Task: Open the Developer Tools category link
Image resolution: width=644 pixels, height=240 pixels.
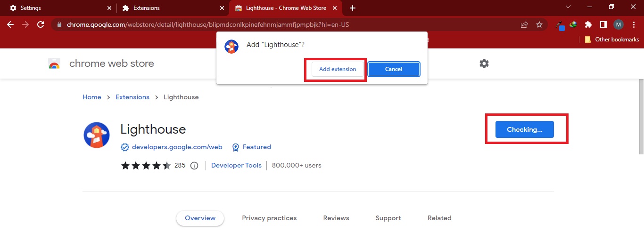Action: [x=236, y=166]
